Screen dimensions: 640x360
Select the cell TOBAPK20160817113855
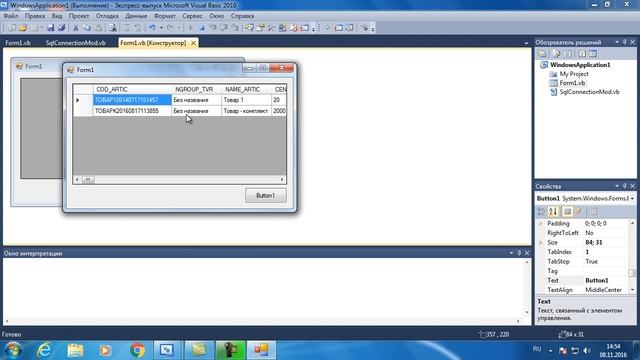(x=132, y=111)
